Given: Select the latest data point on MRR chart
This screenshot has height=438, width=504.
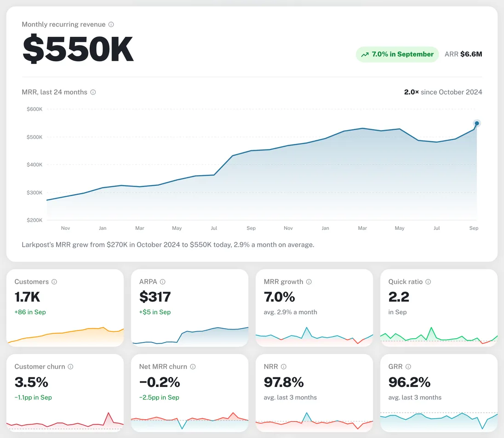Looking at the screenshot, I should pos(477,123).
